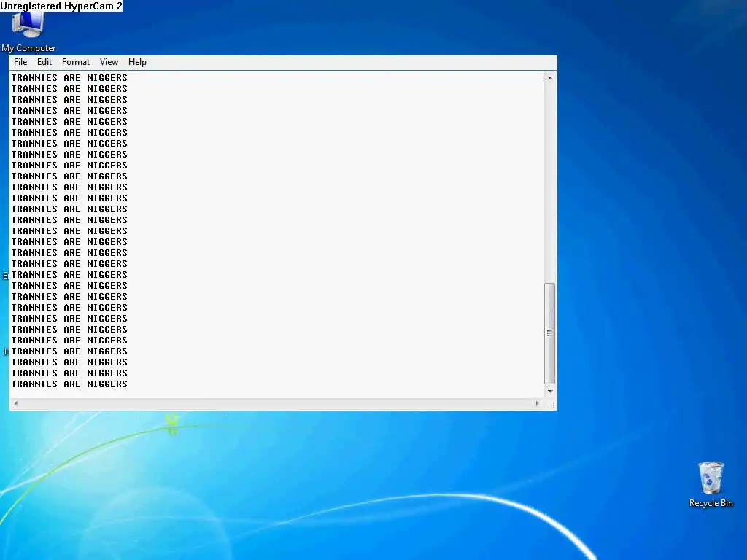Viewport: 747px width, 560px height.
Task: Open the Help menu in Notepad
Action: pos(137,62)
